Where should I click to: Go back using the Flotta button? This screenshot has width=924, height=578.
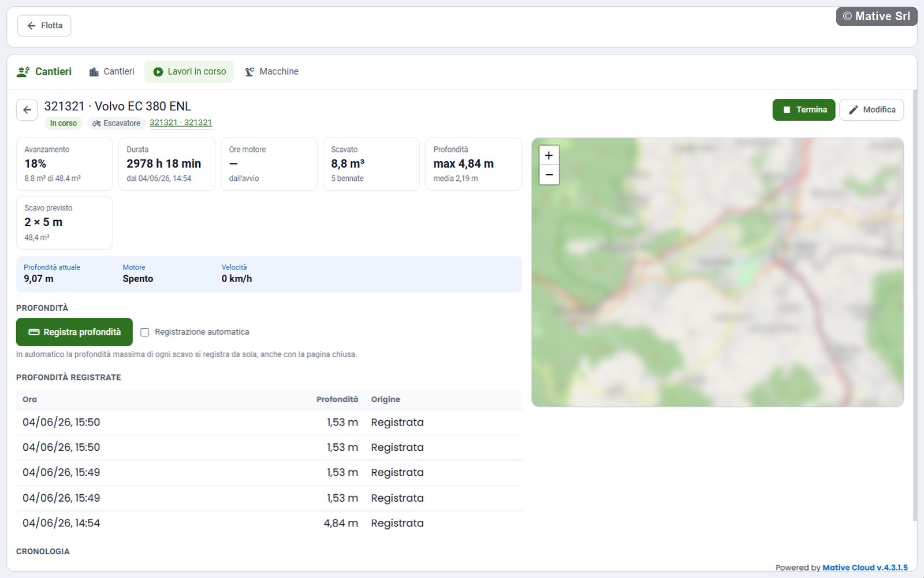pos(44,25)
